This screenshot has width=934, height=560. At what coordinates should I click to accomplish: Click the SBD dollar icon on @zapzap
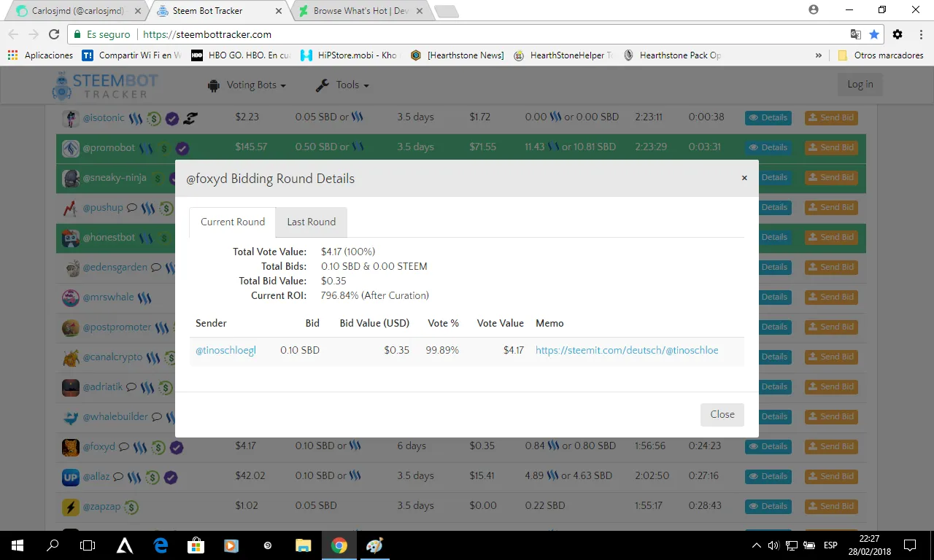(x=131, y=507)
